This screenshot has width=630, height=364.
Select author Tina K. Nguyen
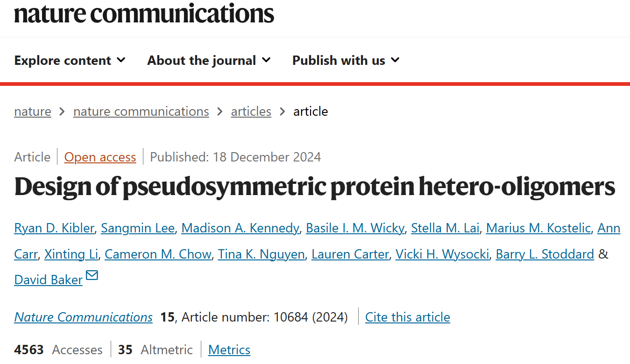(262, 254)
